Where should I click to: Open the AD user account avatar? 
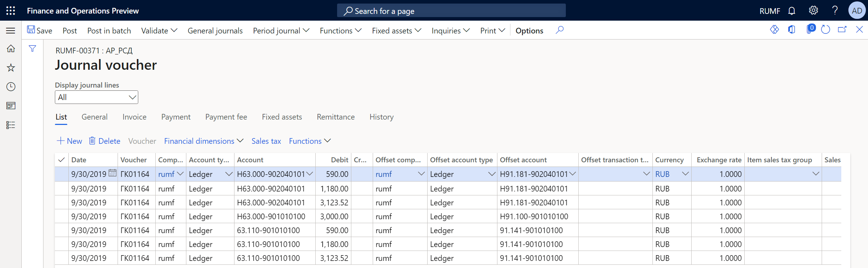[857, 11]
